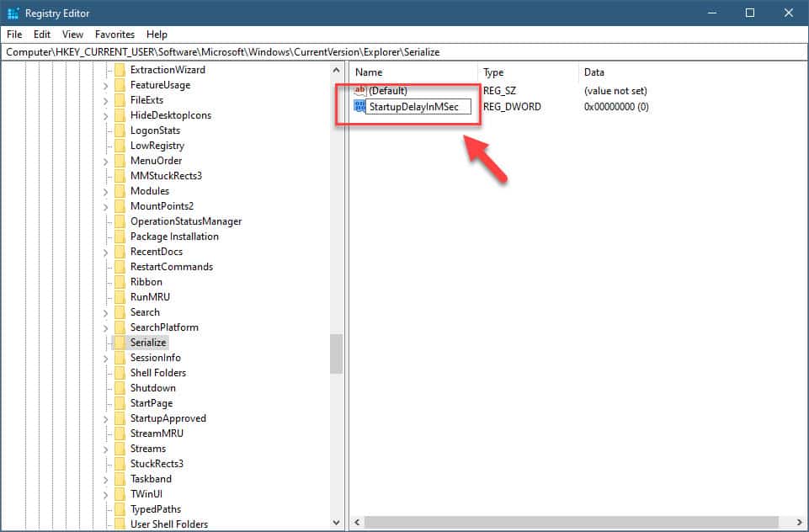Click the LowRegistry folder icon
This screenshot has height=532, width=809.
(120, 146)
